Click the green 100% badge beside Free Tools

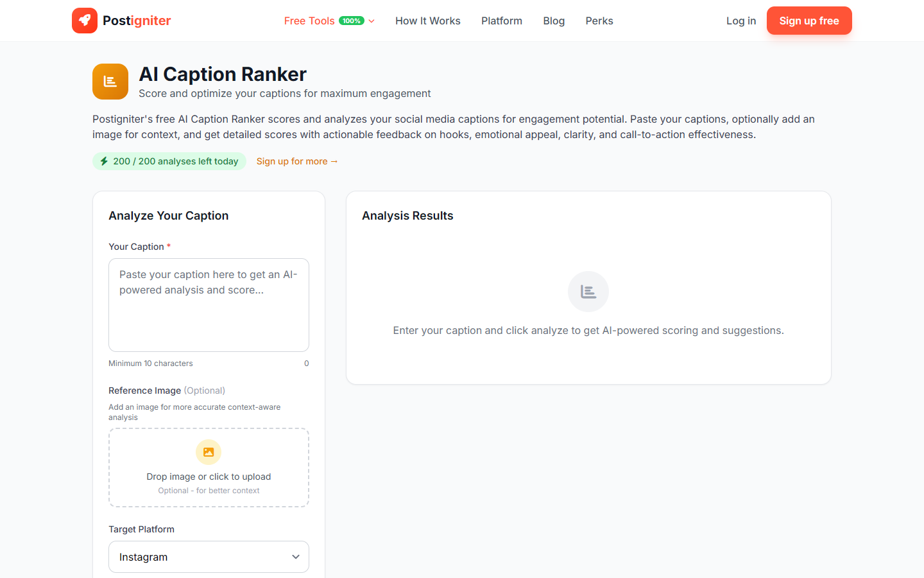351,21
